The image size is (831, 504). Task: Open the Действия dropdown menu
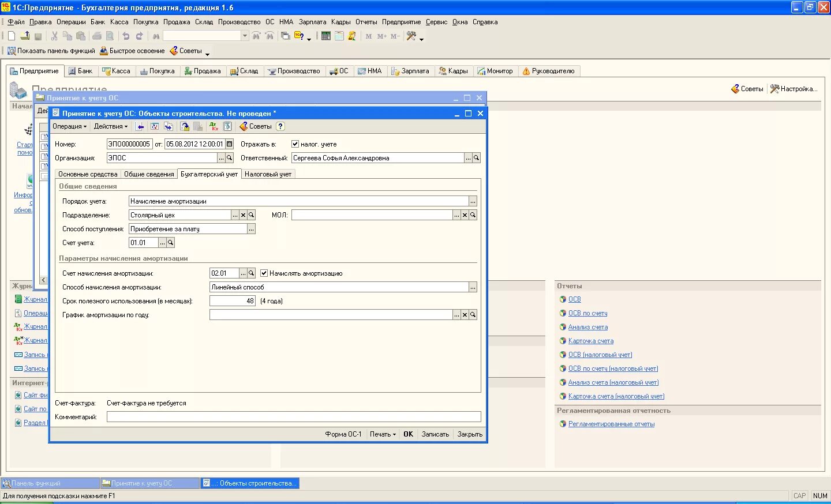tap(111, 126)
